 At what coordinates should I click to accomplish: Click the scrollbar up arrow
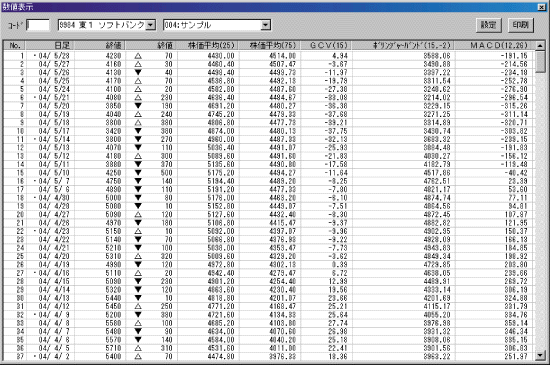540,46
